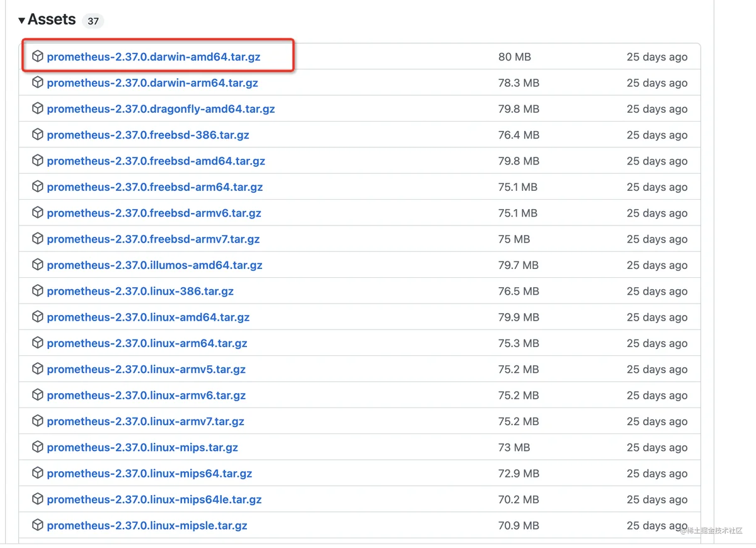Click package icon beside linux-amd64 asset
This screenshot has height=548, width=756.
coord(38,317)
